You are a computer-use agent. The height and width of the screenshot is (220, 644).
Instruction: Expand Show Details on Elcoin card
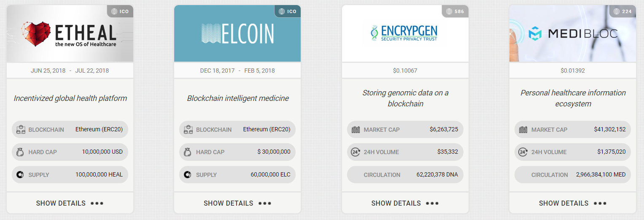[x=237, y=203]
